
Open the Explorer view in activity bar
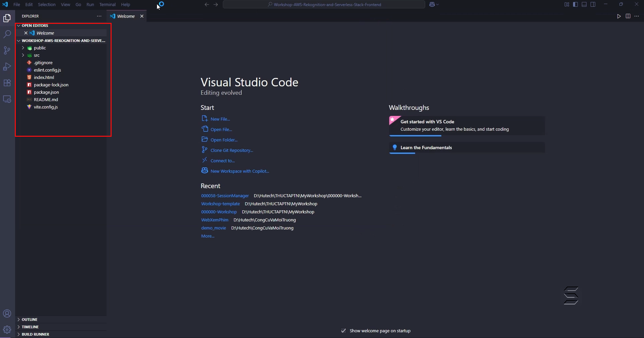tap(7, 18)
